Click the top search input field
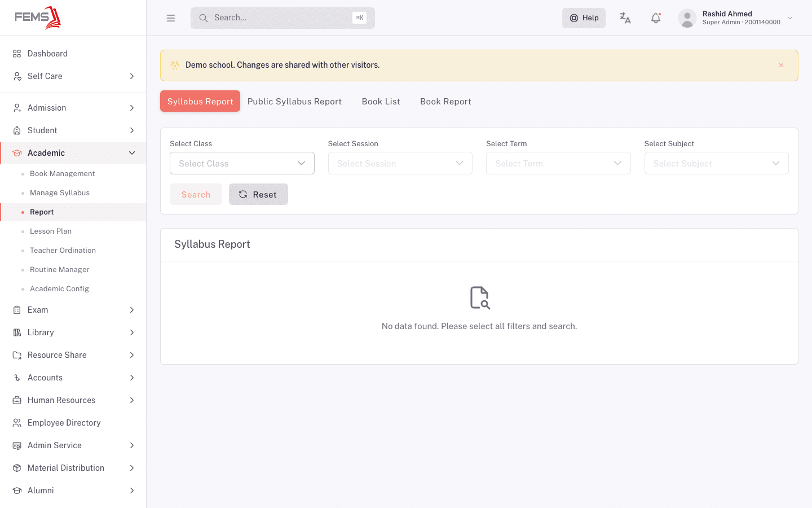812x508 pixels. click(283, 18)
